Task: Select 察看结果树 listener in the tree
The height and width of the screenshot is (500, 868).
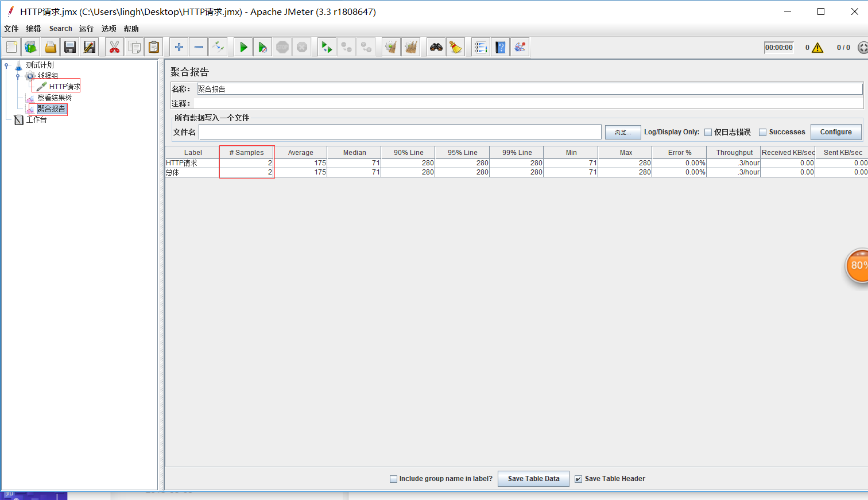Action: coord(55,98)
